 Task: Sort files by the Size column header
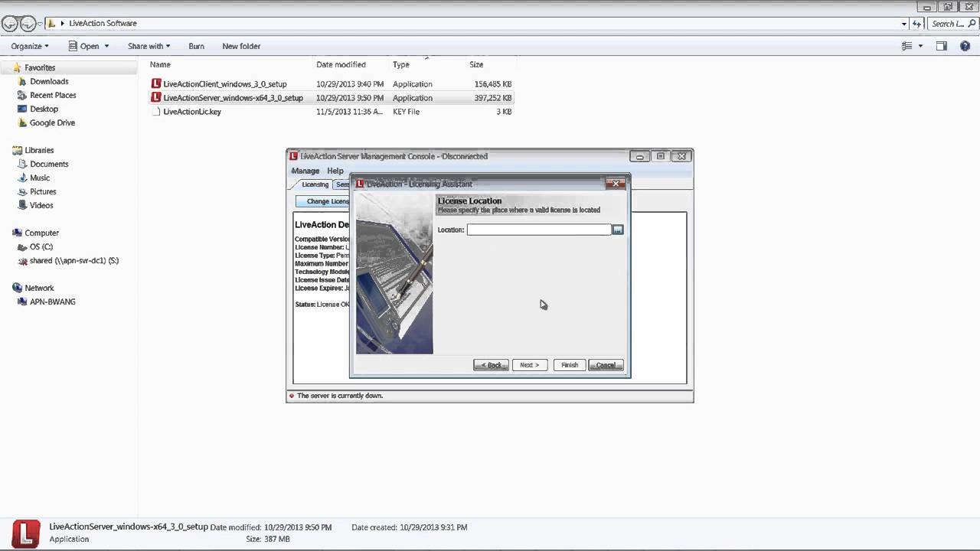[x=476, y=64]
